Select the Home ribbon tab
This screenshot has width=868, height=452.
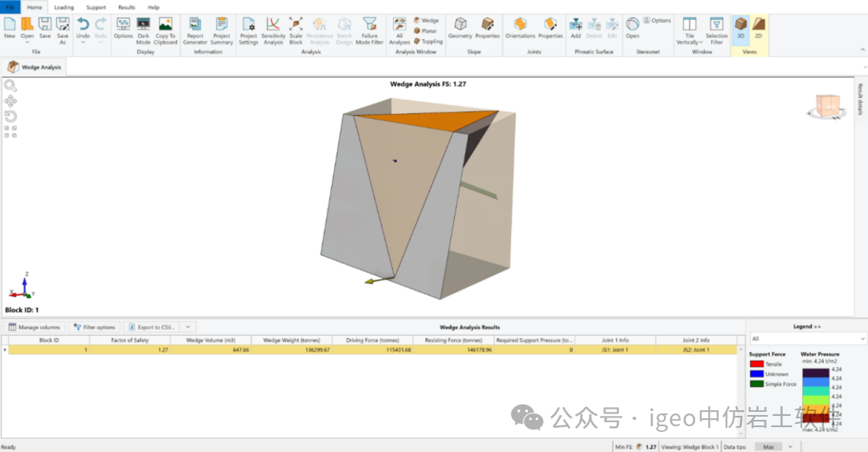35,7
